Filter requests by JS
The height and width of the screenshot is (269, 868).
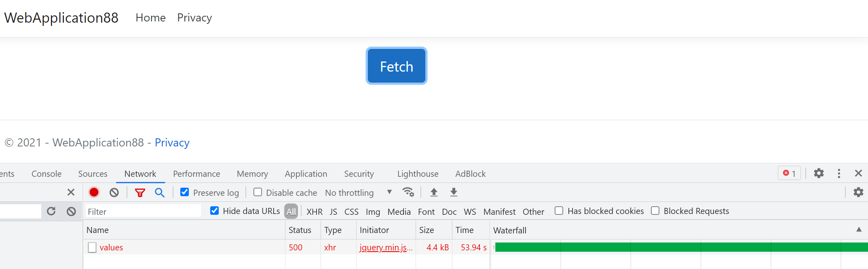(333, 212)
